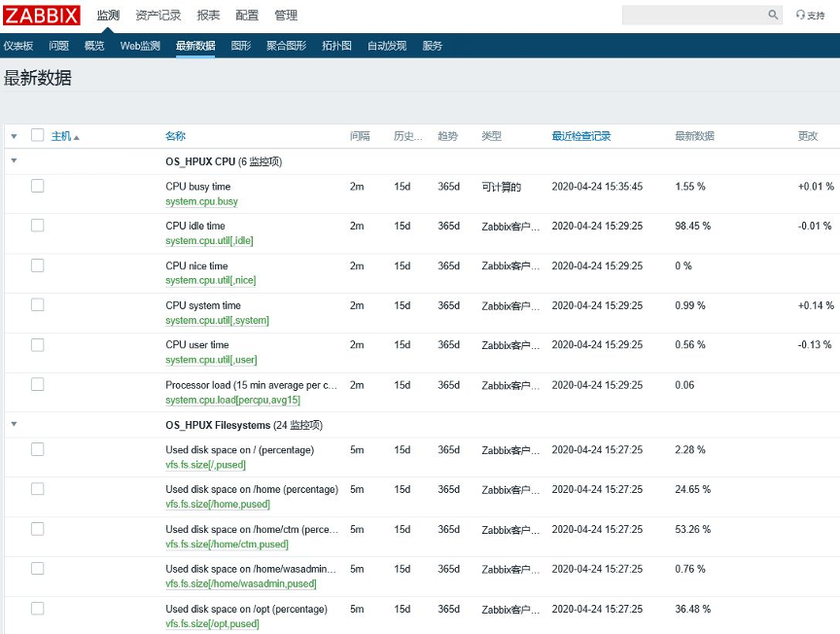Switch to the 问题 submenu tab
840x634 pixels.
[59, 46]
